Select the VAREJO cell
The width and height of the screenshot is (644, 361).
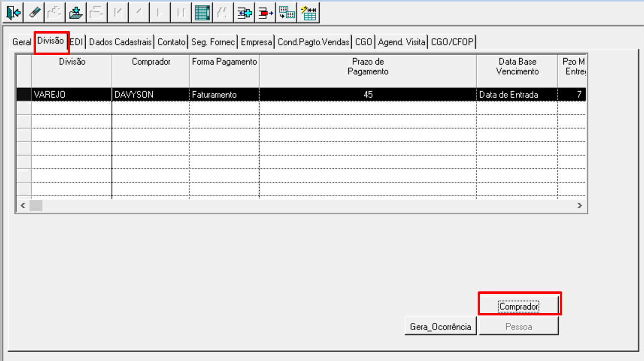72,94
